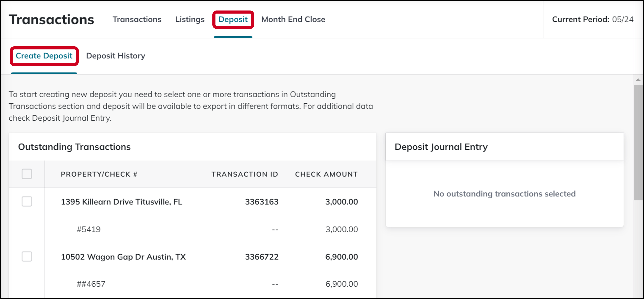Switch to Create Deposit view

44,56
